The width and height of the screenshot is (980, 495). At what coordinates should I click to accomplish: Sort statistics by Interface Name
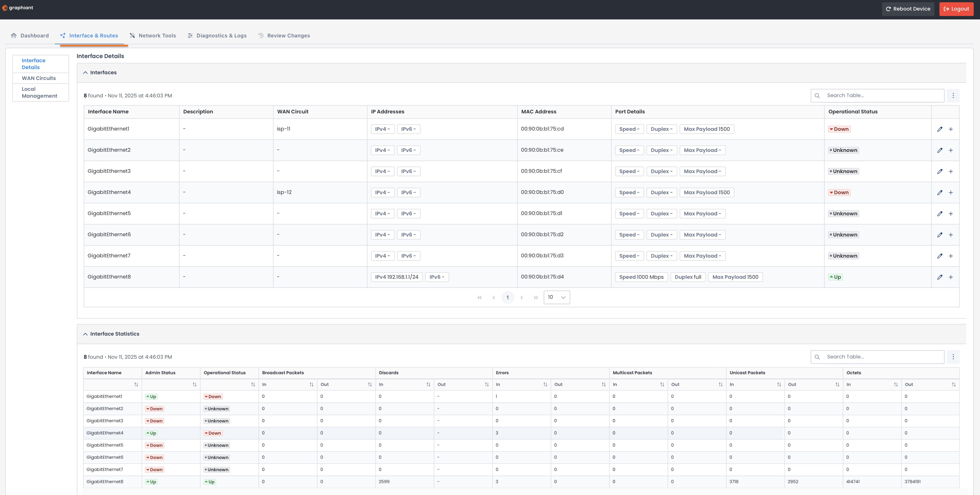point(136,385)
